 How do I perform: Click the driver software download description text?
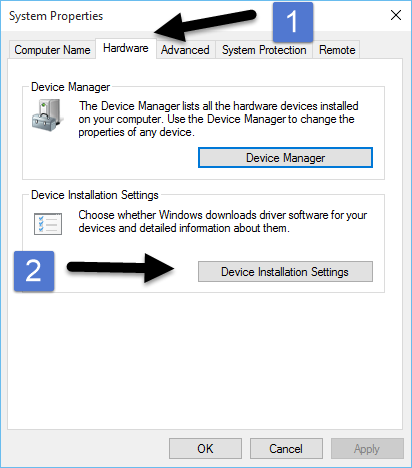[223, 221]
